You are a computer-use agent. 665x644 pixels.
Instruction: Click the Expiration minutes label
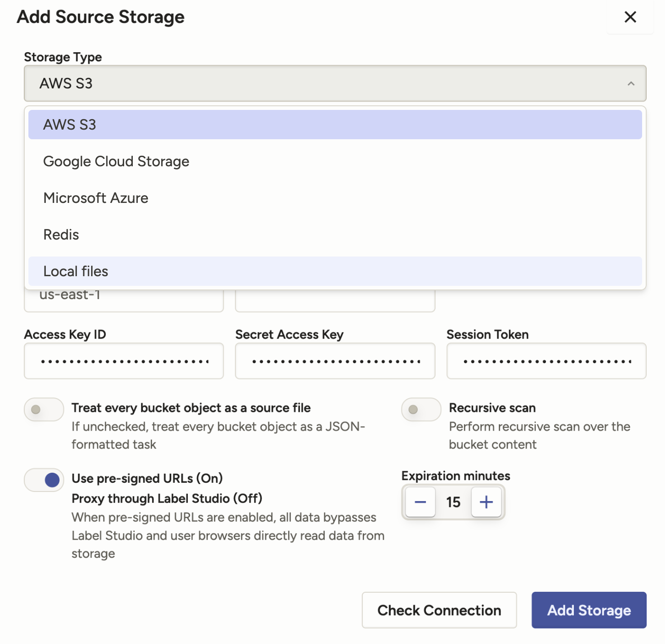tap(456, 476)
